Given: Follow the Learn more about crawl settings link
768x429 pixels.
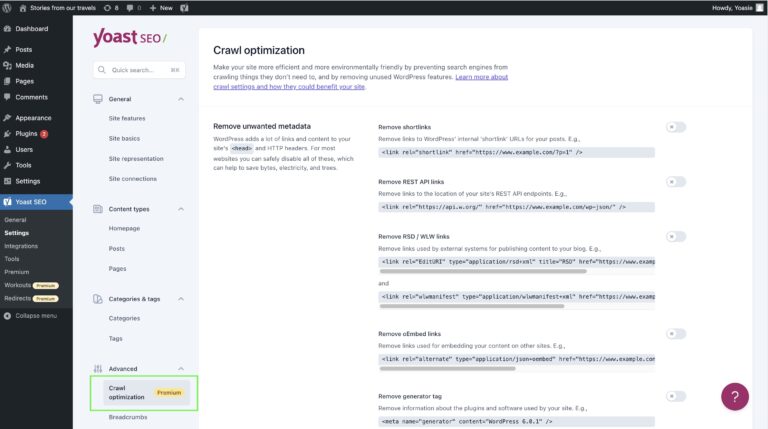Looking at the screenshot, I should pyautogui.click(x=360, y=82).
